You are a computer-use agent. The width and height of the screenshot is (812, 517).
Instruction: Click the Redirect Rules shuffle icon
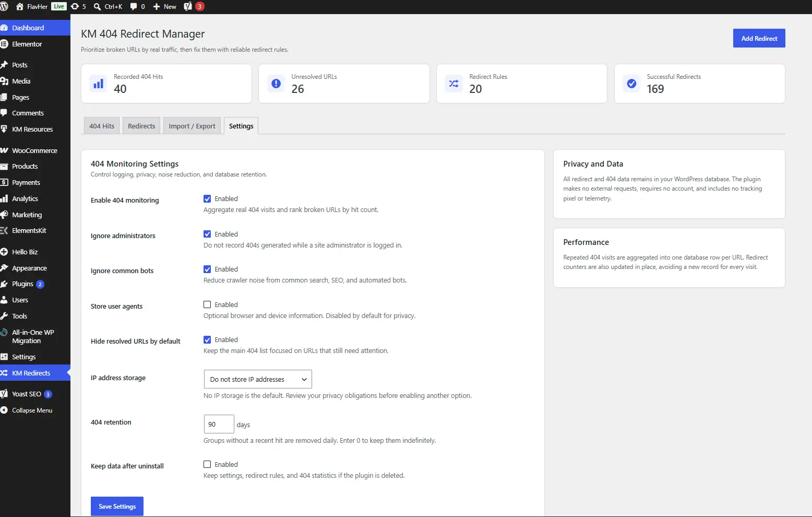click(454, 84)
